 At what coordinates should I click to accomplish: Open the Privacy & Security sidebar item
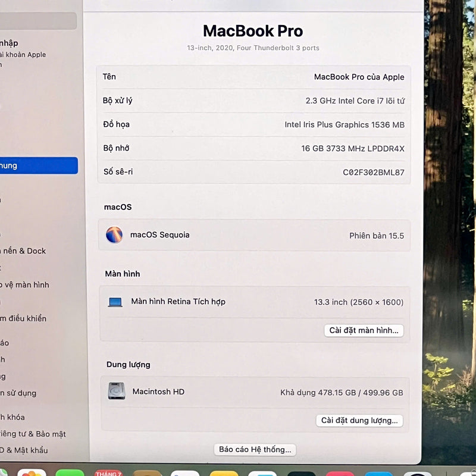[33, 434]
